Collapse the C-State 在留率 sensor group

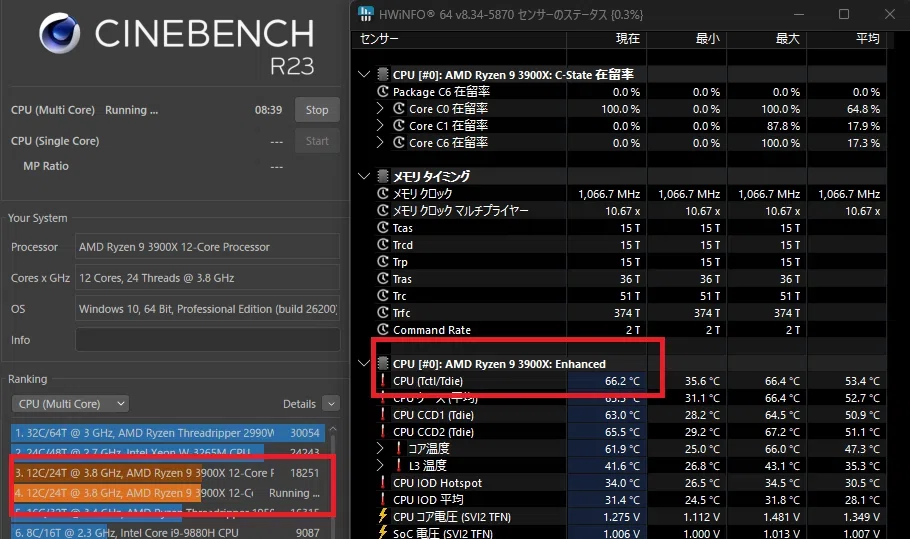click(x=364, y=74)
